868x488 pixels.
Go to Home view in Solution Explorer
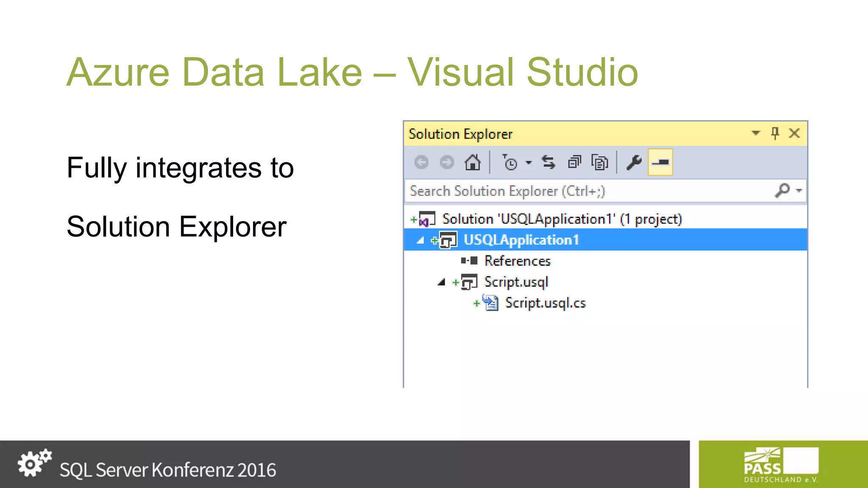click(473, 162)
